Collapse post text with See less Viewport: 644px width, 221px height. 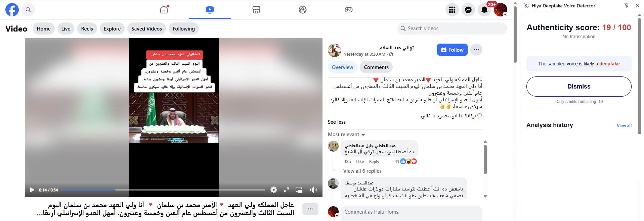[x=337, y=122]
